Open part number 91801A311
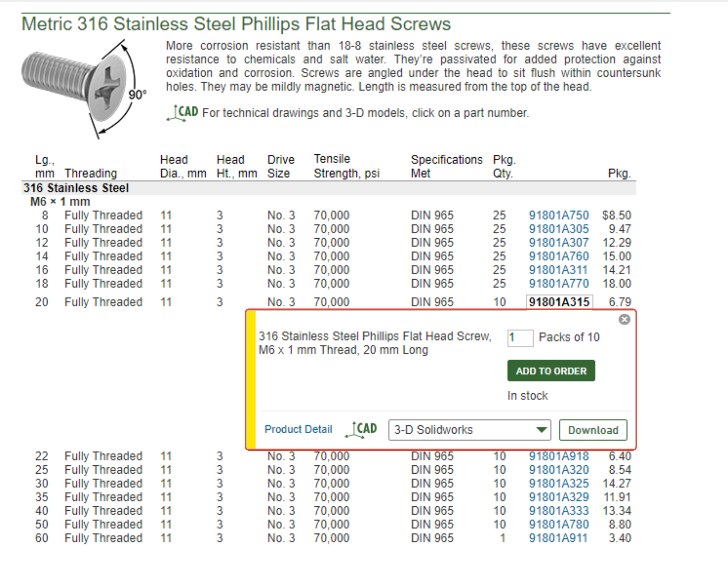The height and width of the screenshot is (587, 728). (x=558, y=270)
